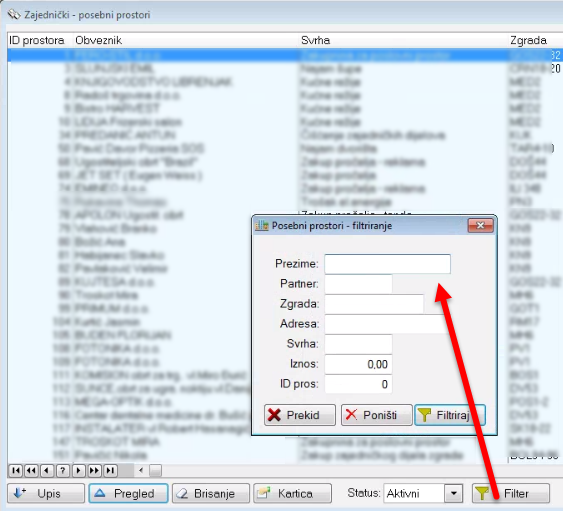Expand the Status Aktivni dropdown
The width and height of the screenshot is (563, 511).
point(453,493)
